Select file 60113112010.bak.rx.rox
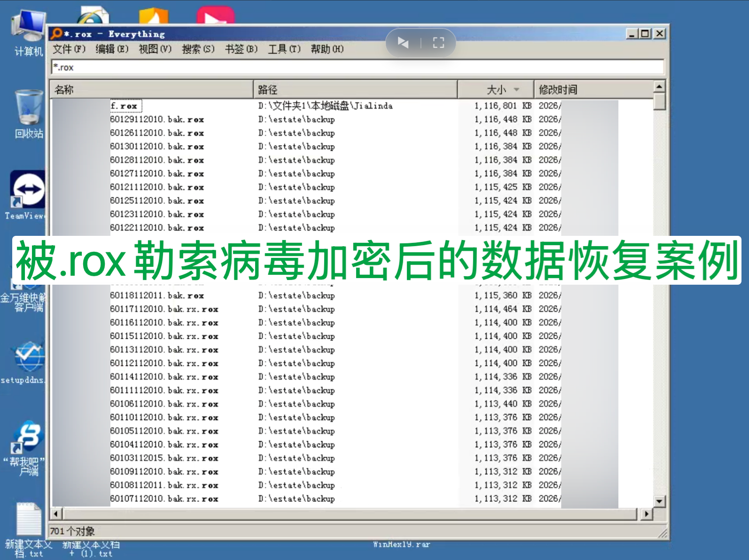The image size is (749, 560). 164,350
